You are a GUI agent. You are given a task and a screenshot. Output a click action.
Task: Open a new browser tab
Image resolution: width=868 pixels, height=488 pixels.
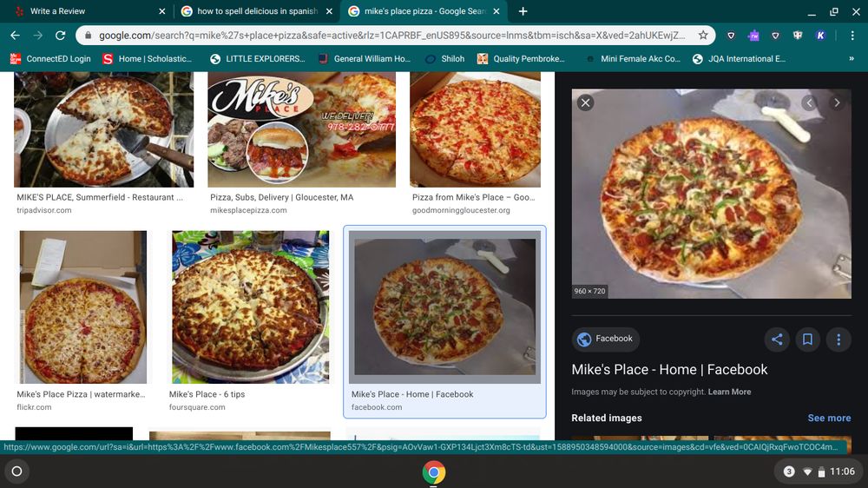point(523,11)
